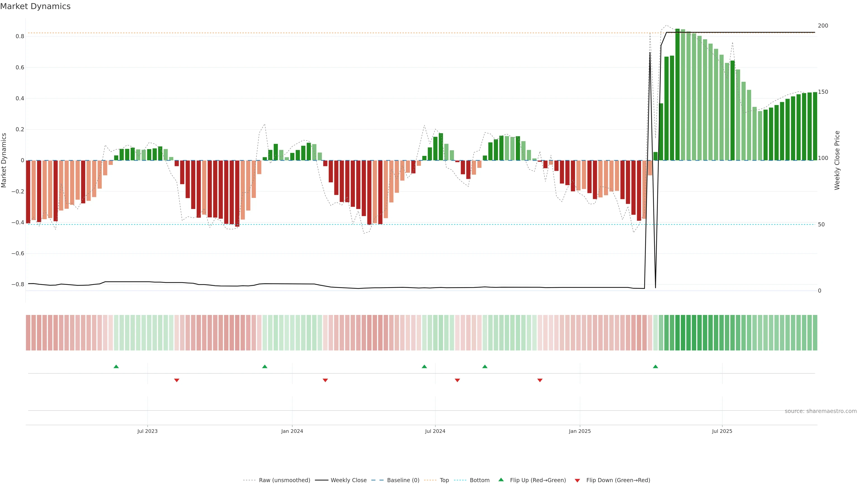Toggle the Bottom legend entry
This screenshot has width=868, height=488.
coord(479,480)
